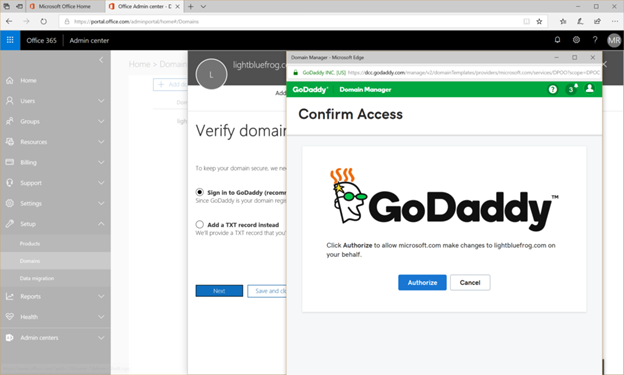Click Domain Manager in GoDaddy header
Image resolution: width=624 pixels, height=375 pixels.
click(365, 90)
